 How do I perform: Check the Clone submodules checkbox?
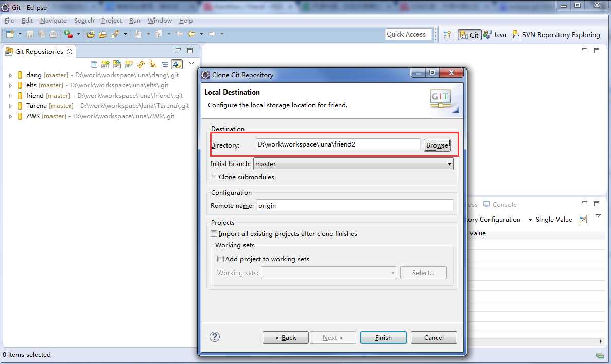coord(214,177)
